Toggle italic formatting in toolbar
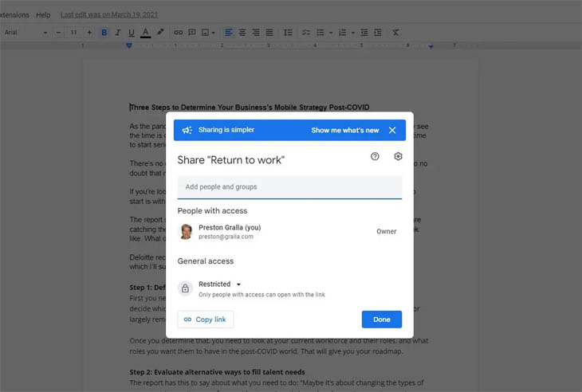Viewport: 582px width, 392px height. (x=118, y=33)
